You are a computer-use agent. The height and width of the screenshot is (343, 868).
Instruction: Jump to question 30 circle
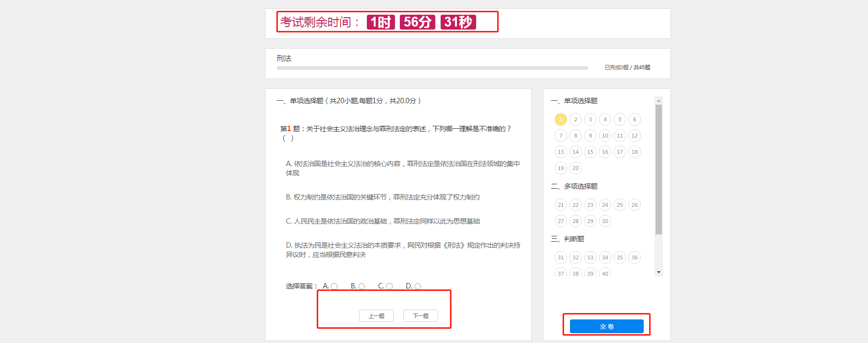(605, 221)
